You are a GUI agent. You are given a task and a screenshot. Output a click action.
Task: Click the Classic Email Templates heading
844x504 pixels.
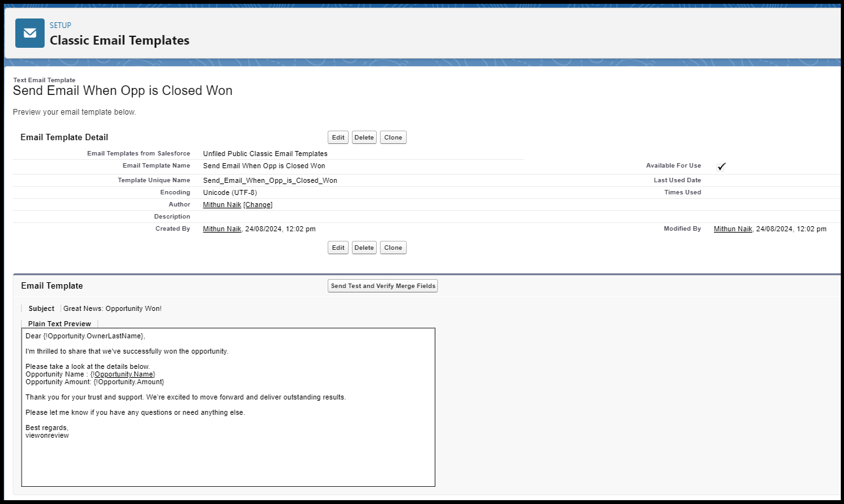pyautogui.click(x=120, y=40)
